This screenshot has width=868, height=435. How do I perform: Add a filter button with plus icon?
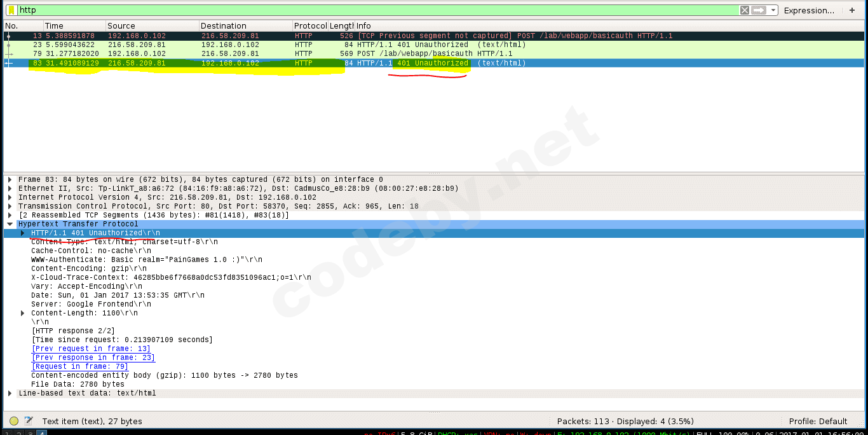[852, 10]
